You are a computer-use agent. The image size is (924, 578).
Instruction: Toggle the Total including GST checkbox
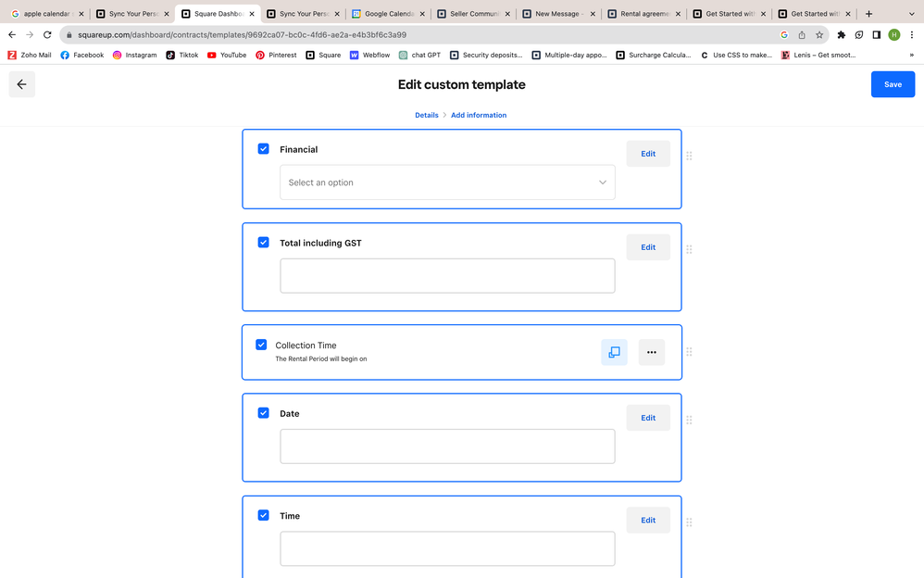coord(264,243)
